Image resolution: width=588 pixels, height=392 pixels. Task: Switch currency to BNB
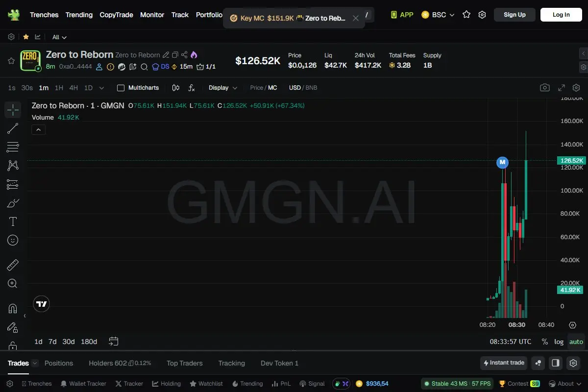[312, 88]
